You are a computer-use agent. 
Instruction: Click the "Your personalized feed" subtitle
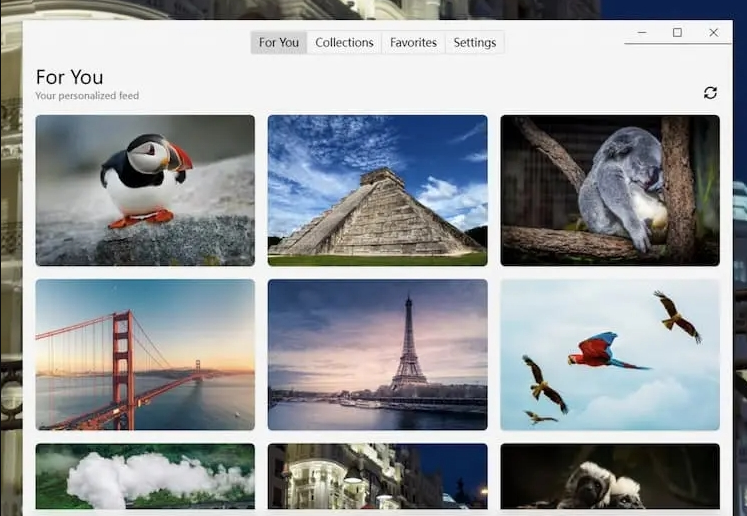(x=87, y=96)
